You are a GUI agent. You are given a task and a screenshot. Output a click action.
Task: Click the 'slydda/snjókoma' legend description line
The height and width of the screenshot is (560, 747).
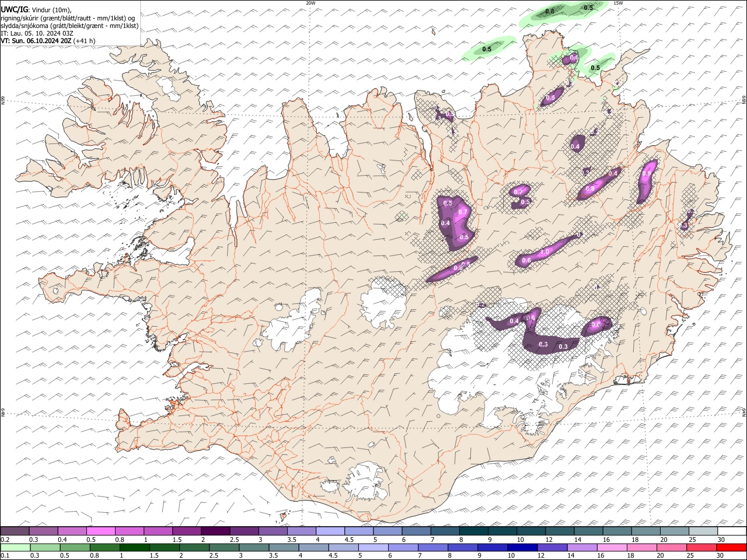[x=69, y=26]
